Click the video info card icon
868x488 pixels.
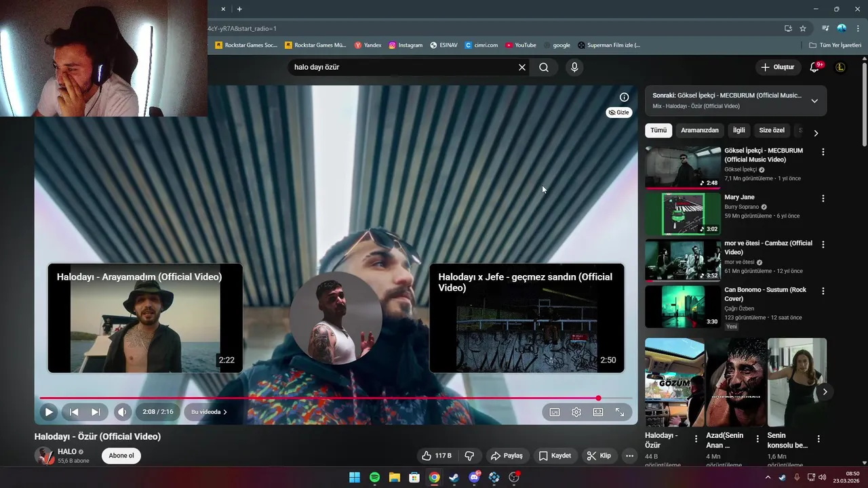coord(624,97)
